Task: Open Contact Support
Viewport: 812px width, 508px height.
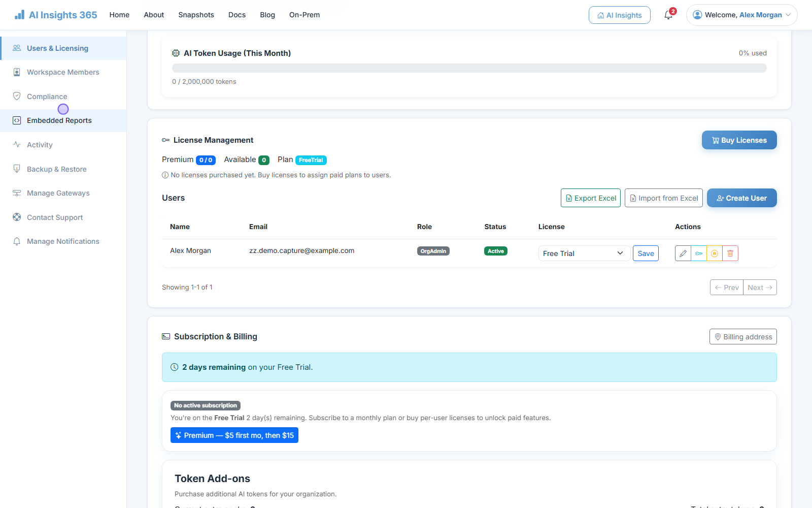Action: (63, 217)
